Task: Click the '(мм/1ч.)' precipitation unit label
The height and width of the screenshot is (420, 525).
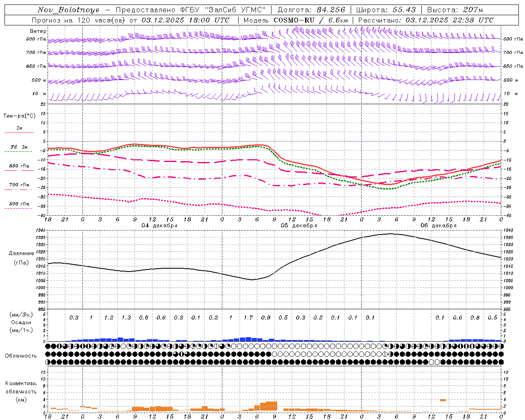Action: 21,330
